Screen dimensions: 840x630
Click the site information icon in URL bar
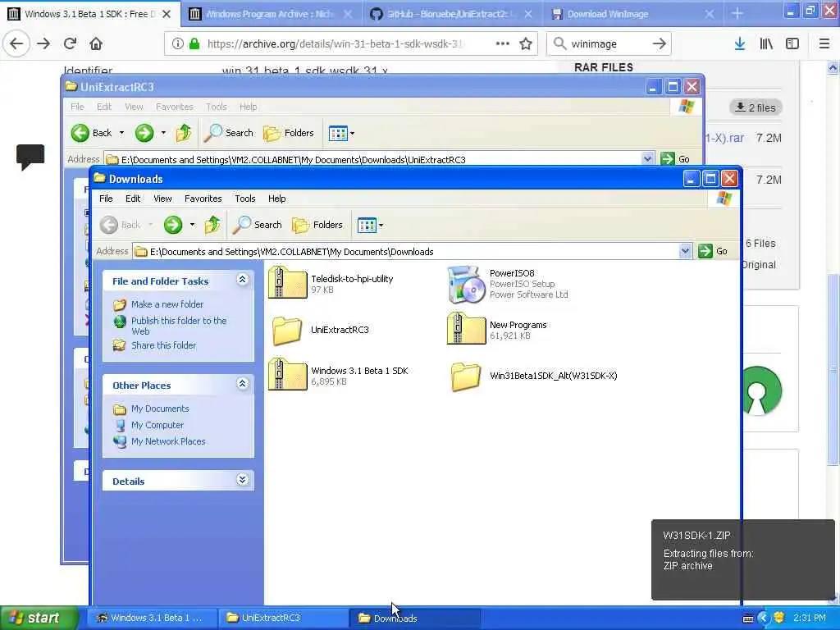[x=178, y=43]
